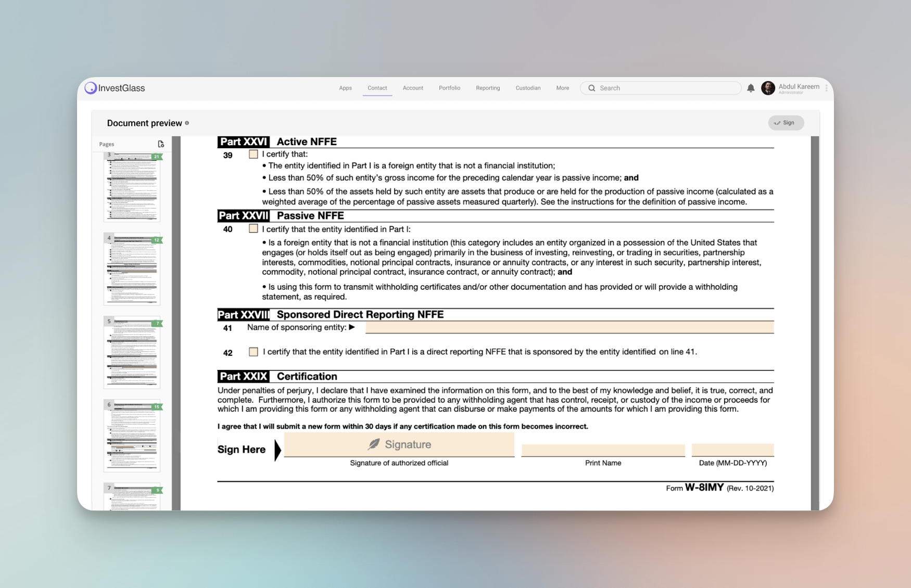Click the InvestGlass logo icon
The width and height of the screenshot is (911, 588).
click(91, 88)
